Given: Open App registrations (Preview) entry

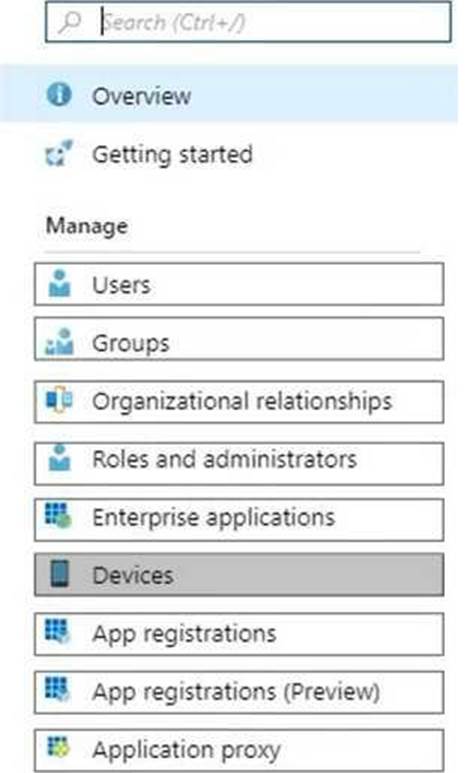Looking at the screenshot, I should pos(239,692).
